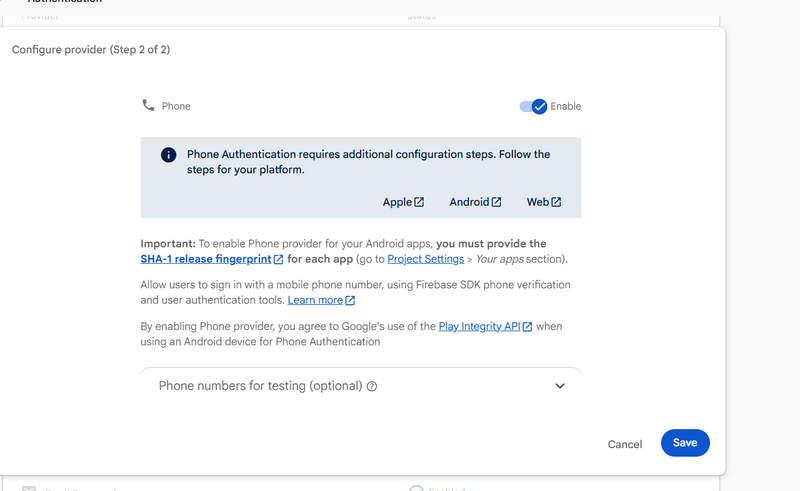Click the external-link icon beside Web

pyautogui.click(x=556, y=202)
